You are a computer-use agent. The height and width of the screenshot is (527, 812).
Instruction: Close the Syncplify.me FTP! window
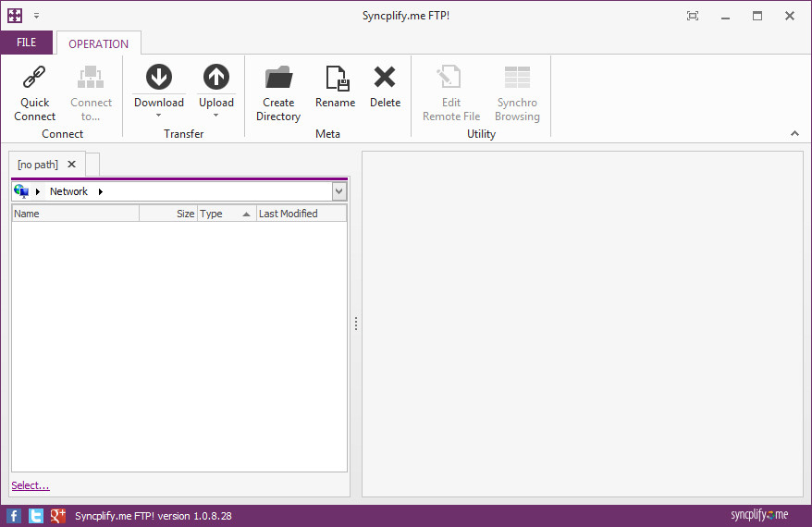click(789, 16)
